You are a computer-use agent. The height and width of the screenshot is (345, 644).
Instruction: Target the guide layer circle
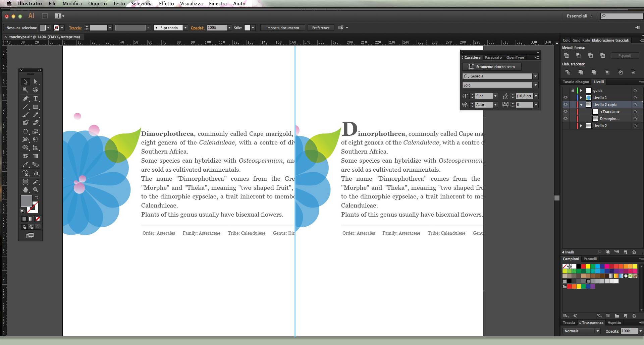635,91
